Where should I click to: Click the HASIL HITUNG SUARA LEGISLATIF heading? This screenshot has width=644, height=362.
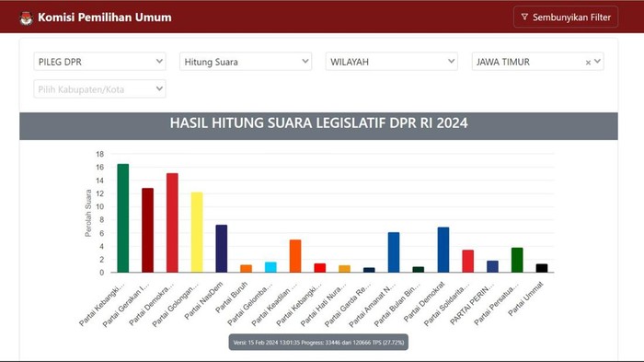pyautogui.click(x=318, y=123)
